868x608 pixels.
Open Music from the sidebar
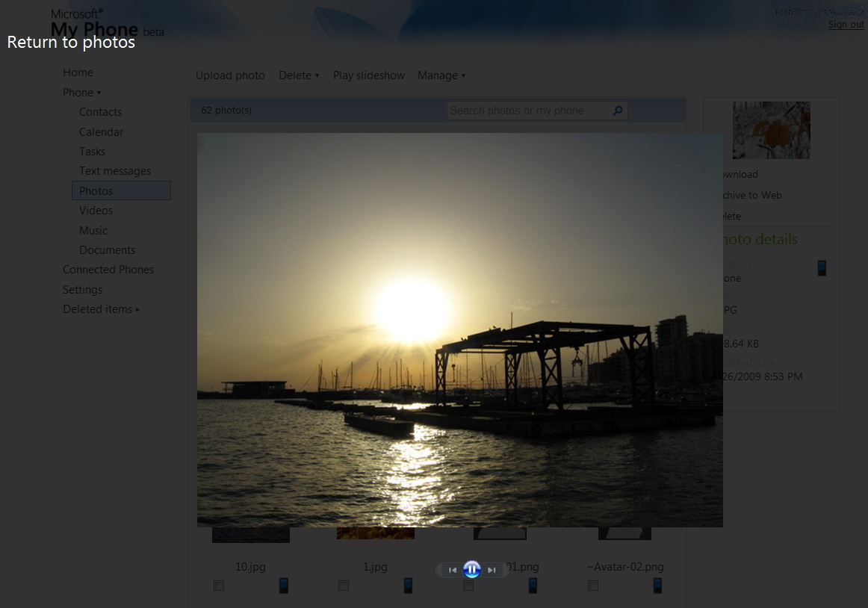pos(93,230)
